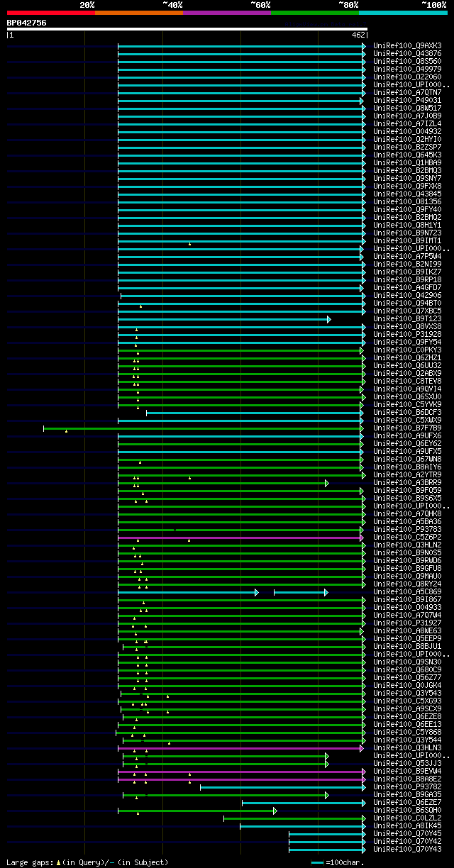Click the green ~80% identity legend segment
Screen dimensions: 454x868
315,13
